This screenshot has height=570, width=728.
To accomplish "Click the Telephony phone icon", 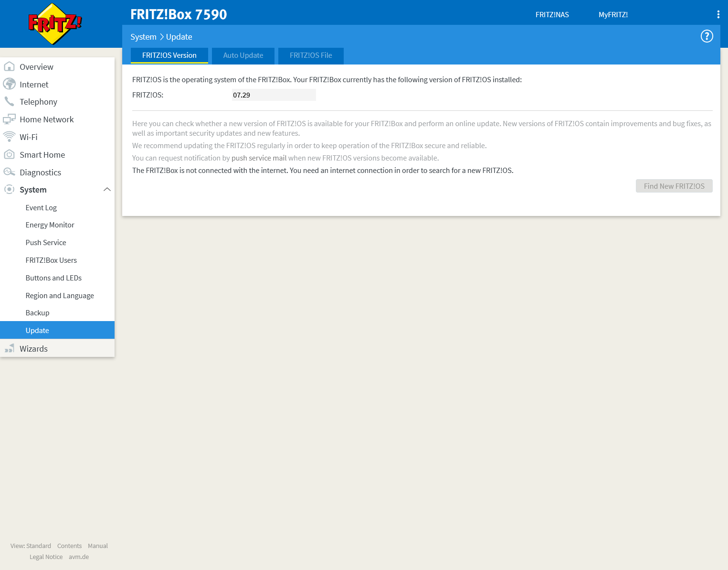I will click(x=9, y=101).
